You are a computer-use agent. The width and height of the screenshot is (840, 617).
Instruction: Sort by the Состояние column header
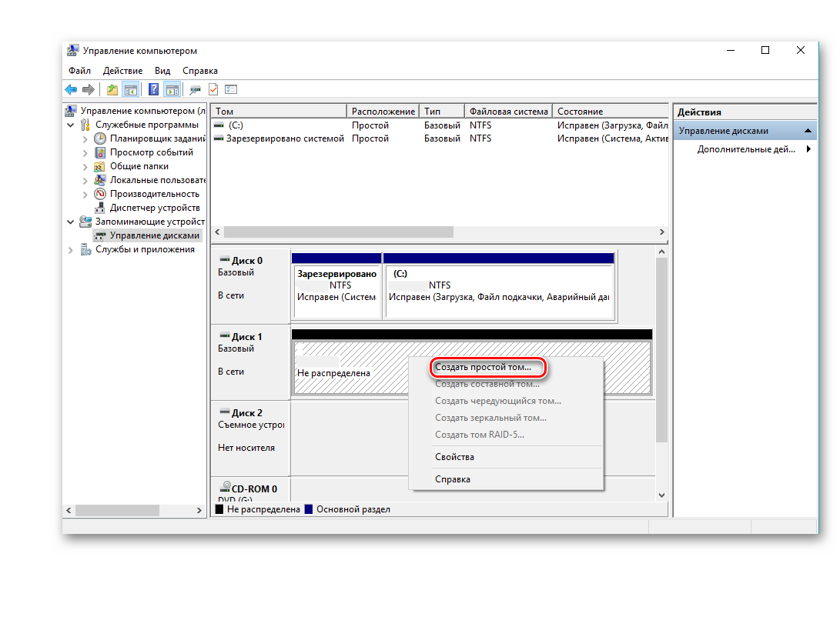[x=611, y=112]
